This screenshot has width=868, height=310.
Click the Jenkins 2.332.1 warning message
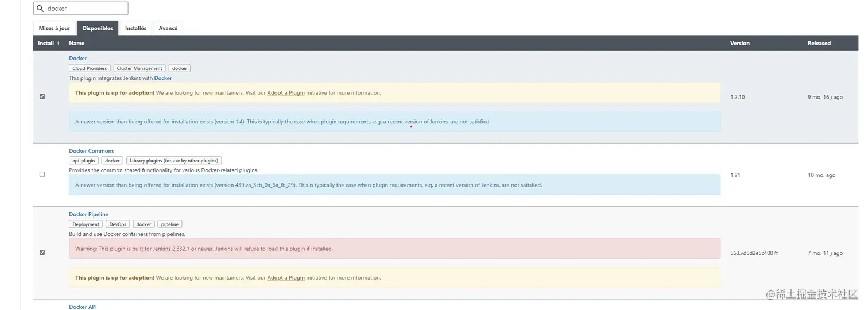(x=394, y=249)
